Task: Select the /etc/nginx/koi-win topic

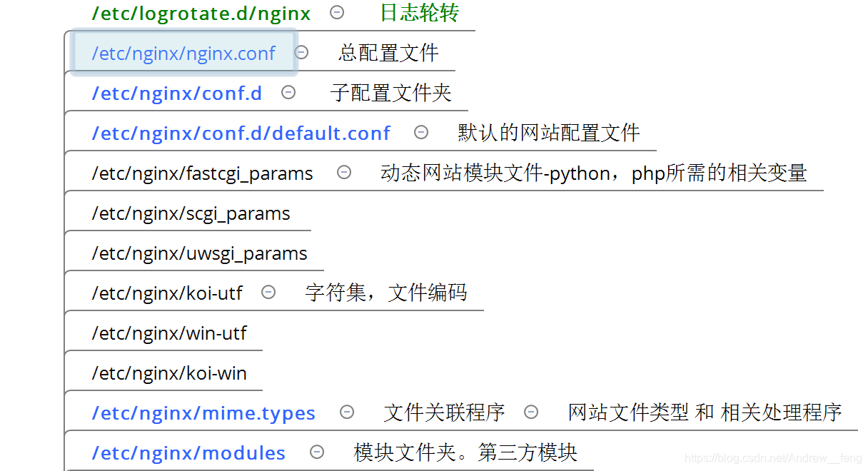Action: pyautogui.click(x=169, y=373)
